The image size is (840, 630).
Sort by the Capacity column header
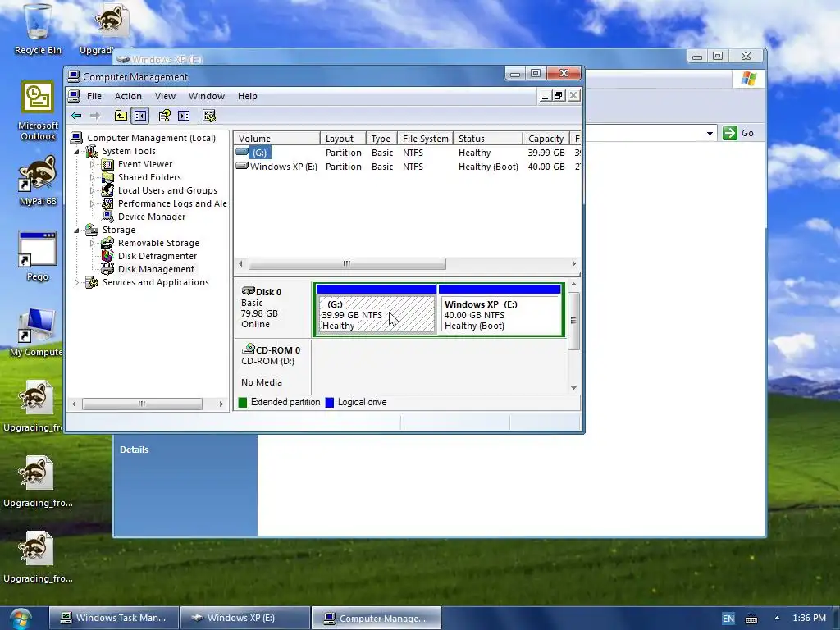pos(546,138)
